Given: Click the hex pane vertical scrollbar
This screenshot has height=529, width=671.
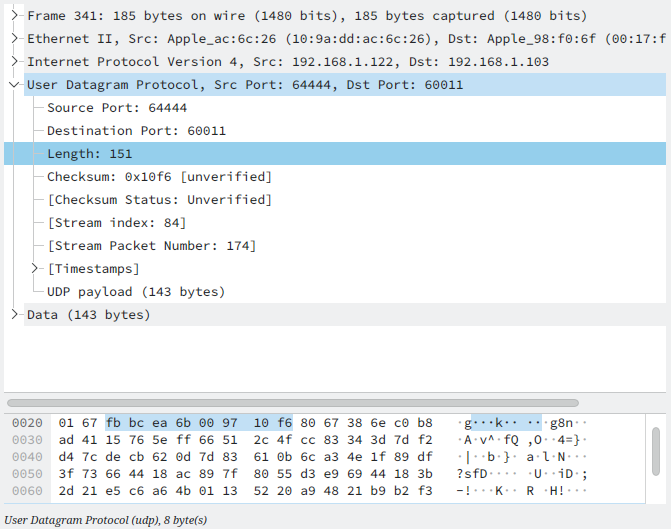Looking at the screenshot, I should pos(656,440).
